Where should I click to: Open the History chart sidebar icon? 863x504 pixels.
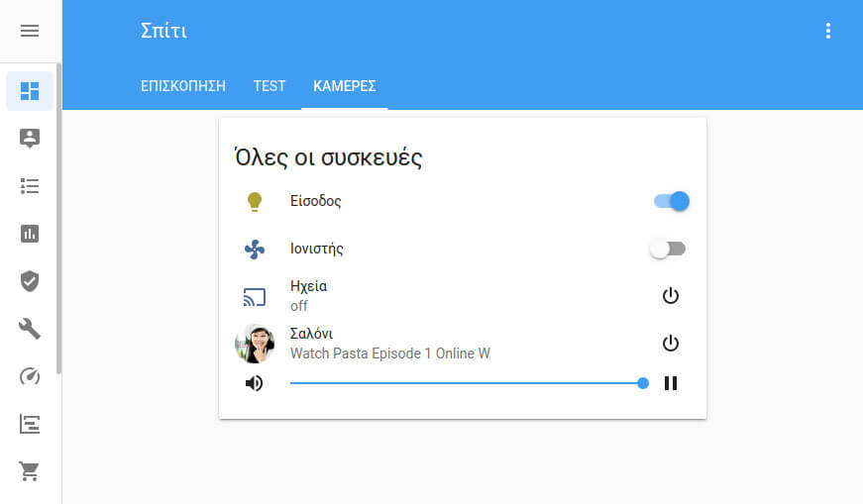[x=30, y=234]
